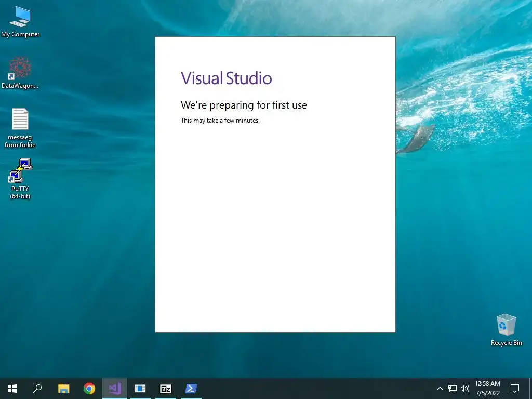Open the taskbar search magnifier

pos(37,389)
